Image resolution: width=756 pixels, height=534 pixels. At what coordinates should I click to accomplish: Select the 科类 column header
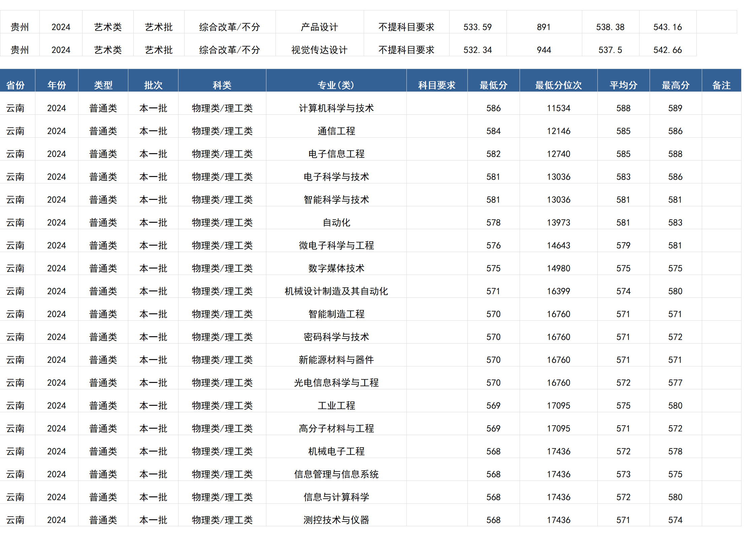[x=222, y=85]
